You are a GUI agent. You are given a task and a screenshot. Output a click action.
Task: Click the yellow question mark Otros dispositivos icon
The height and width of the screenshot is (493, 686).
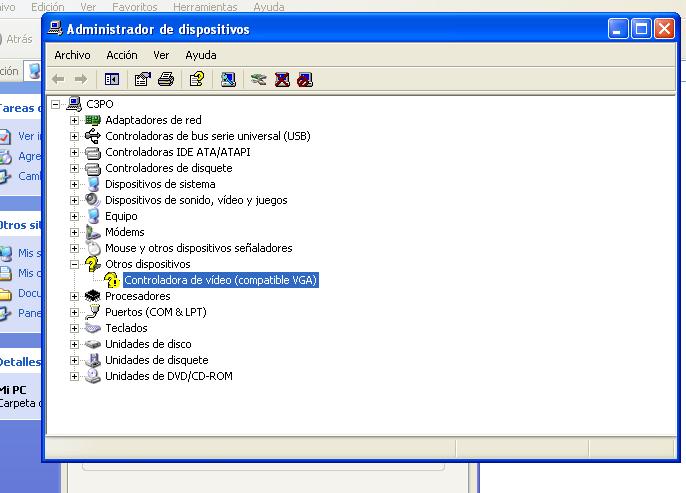tap(93, 264)
